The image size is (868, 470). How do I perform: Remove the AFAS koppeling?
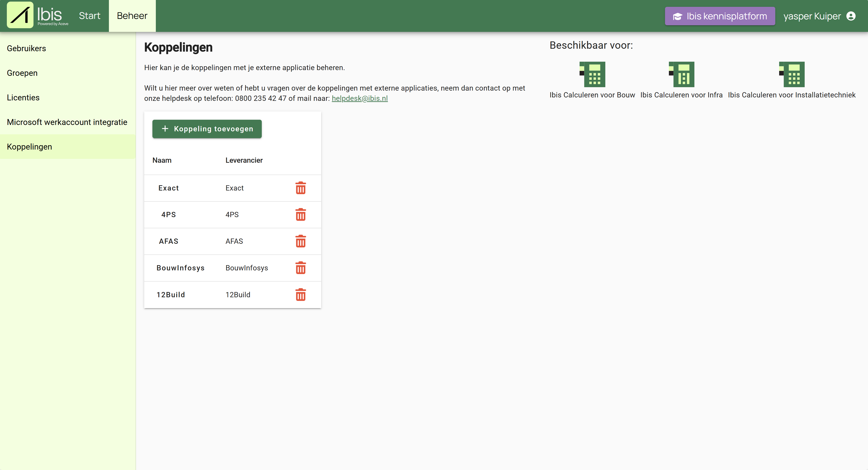(300, 241)
